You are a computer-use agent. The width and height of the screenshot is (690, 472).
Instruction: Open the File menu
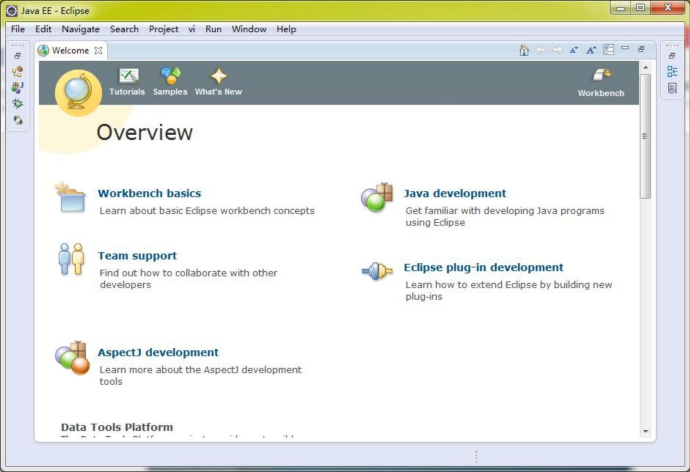(18, 29)
